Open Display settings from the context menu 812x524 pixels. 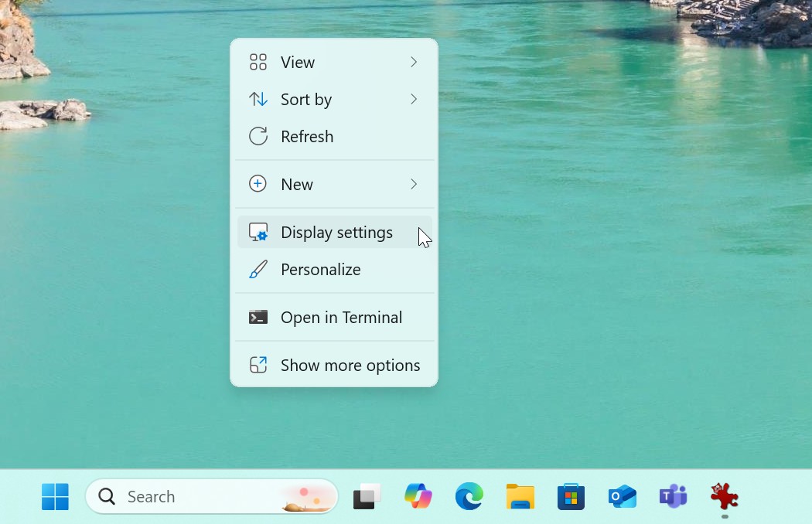pyautogui.click(x=336, y=233)
